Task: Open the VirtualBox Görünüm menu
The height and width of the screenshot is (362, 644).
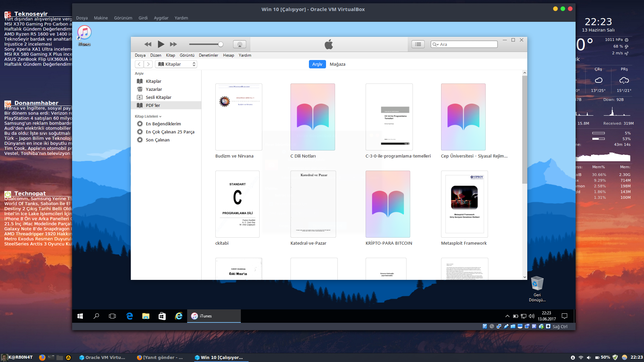Action: [x=123, y=18]
